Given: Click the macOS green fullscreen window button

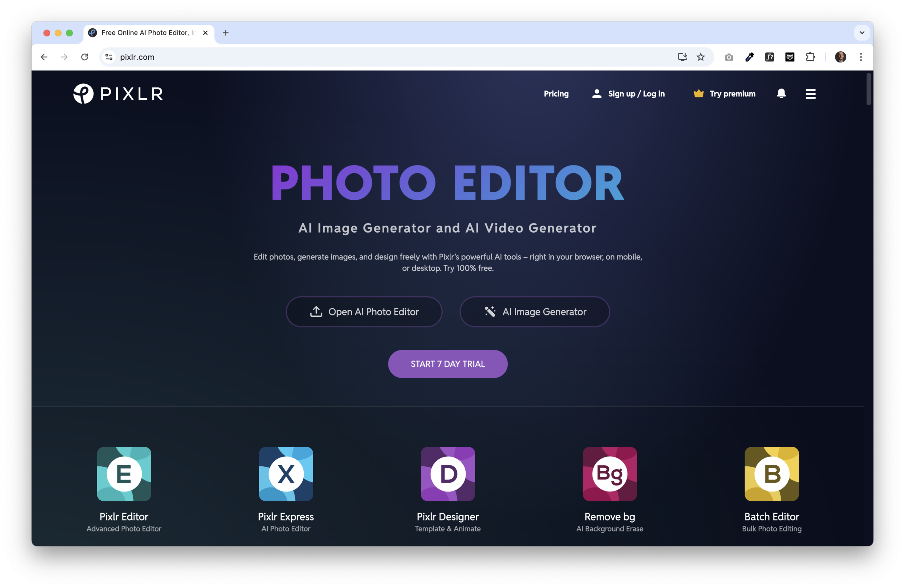Looking at the screenshot, I should click(x=69, y=33).
